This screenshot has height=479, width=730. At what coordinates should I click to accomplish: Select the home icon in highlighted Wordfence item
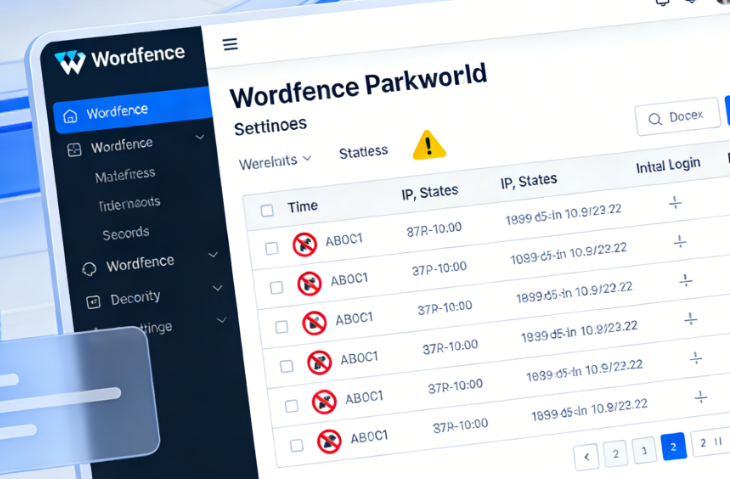[x=70, y=115]
